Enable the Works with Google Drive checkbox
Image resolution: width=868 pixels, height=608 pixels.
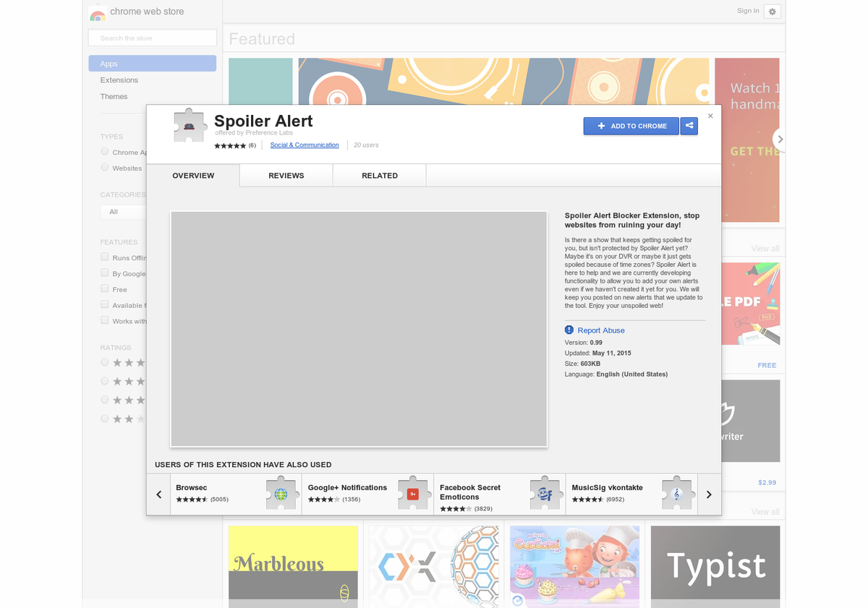tap(105, 320)
